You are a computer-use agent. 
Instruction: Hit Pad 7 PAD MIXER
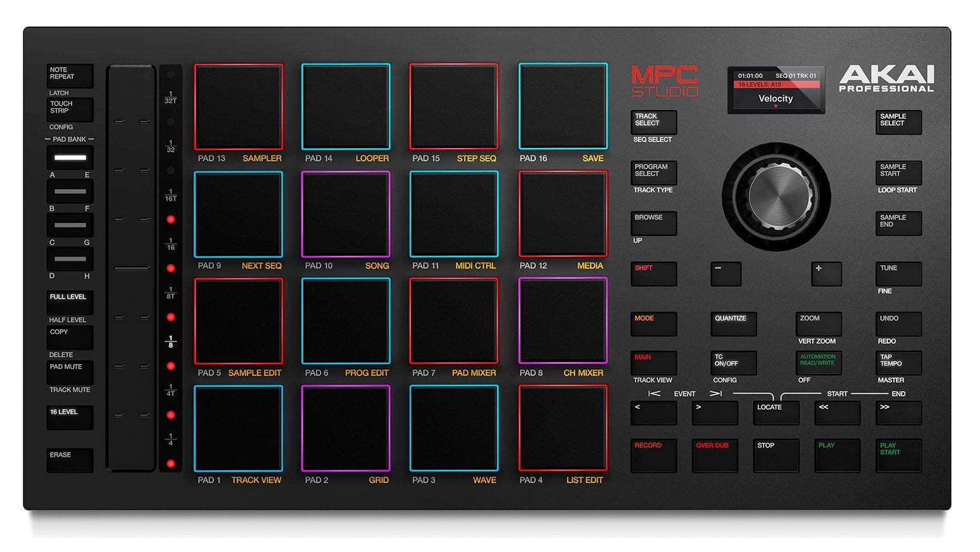[x=453, y=321]
